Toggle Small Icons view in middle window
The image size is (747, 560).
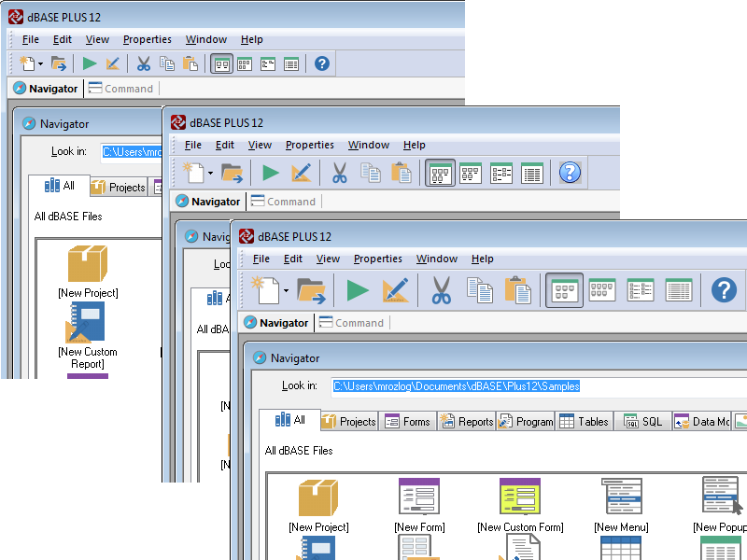pyautogui.click(x=471, y=173)
